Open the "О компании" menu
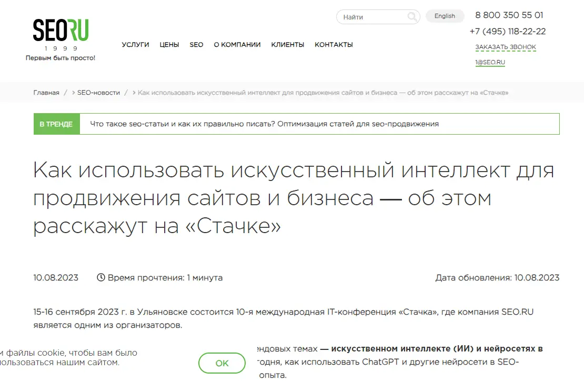584x392 pixels. [237, 45]
